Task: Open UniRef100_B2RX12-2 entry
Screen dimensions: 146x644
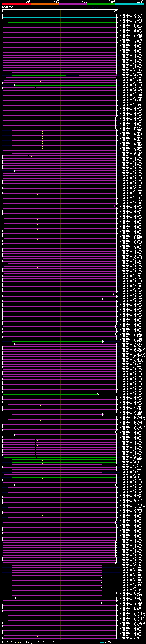Action: tap(132, 417)
